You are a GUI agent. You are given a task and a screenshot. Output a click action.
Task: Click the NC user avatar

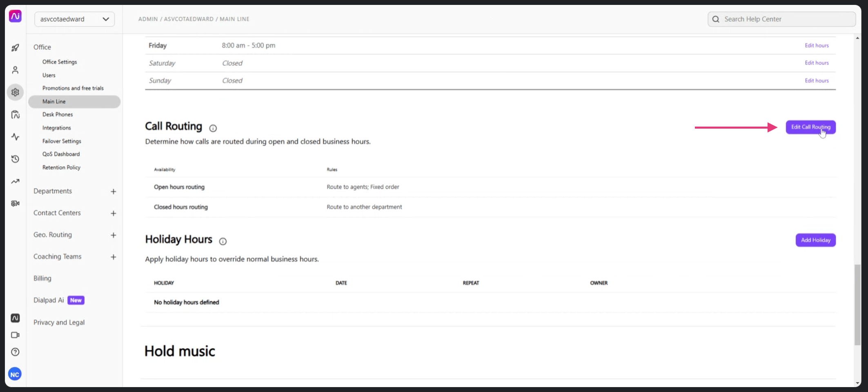tap(15, 374)
